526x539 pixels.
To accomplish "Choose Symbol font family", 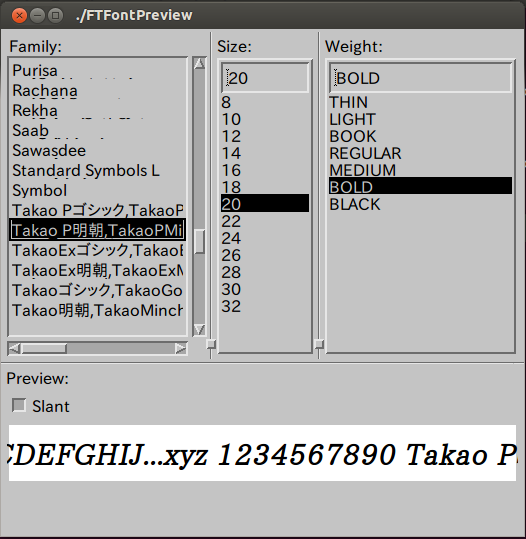I will [x=98, y=190].
